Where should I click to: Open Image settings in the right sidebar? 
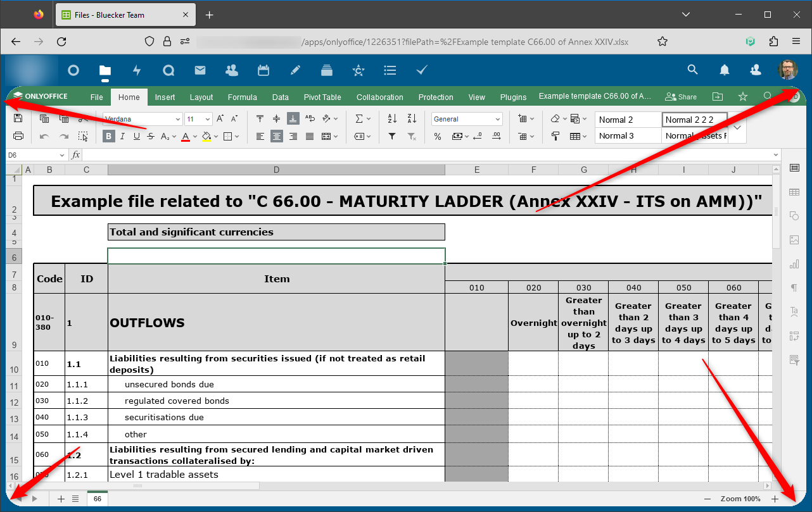(x=794, y=240)
